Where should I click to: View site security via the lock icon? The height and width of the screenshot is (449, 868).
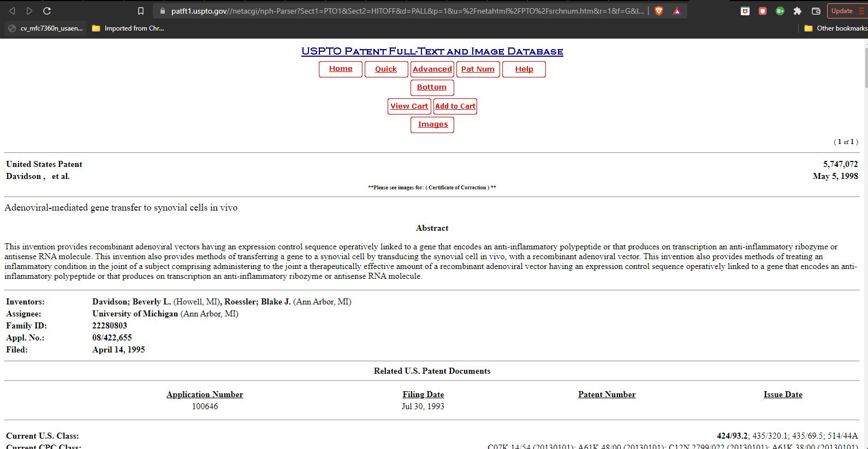pyautogui.click(x=162, y=11)
